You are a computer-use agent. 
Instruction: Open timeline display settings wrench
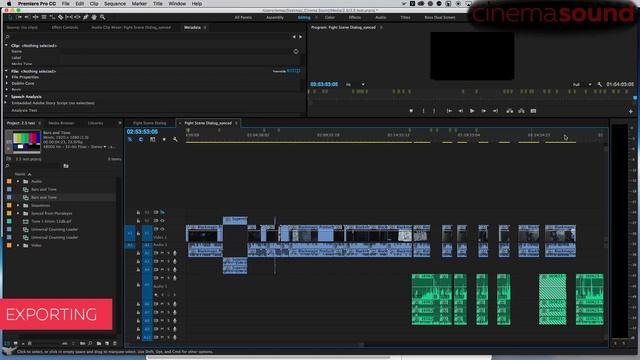176,140
